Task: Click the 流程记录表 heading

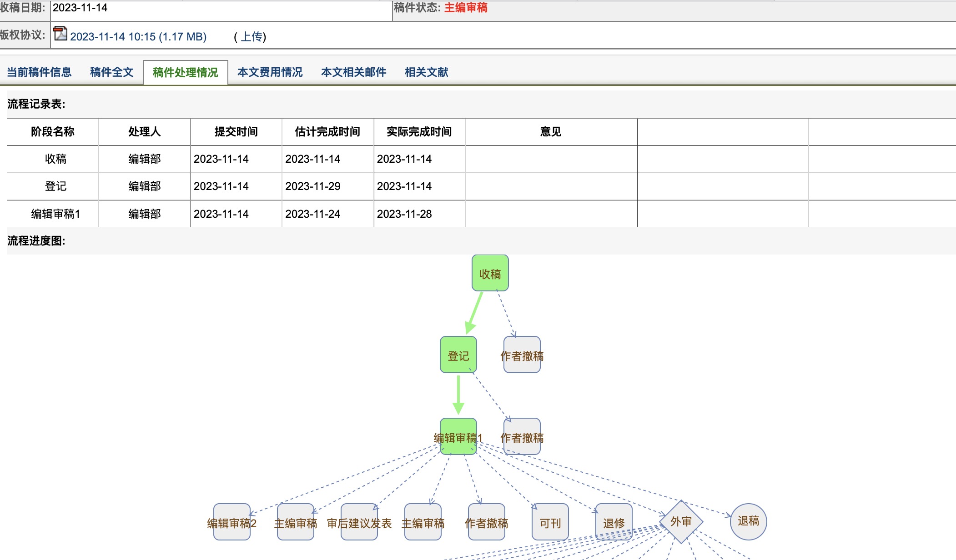Action: pos(36,104)
